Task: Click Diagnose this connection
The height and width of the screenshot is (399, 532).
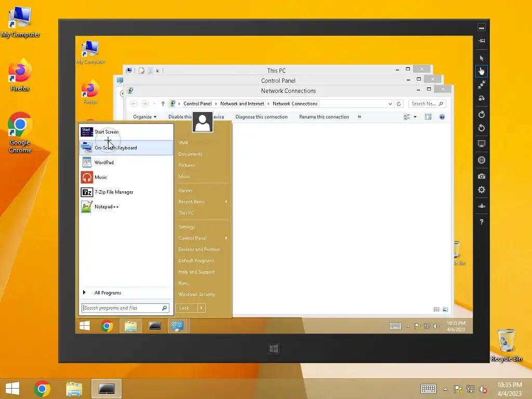Action: tap(262, 117)
